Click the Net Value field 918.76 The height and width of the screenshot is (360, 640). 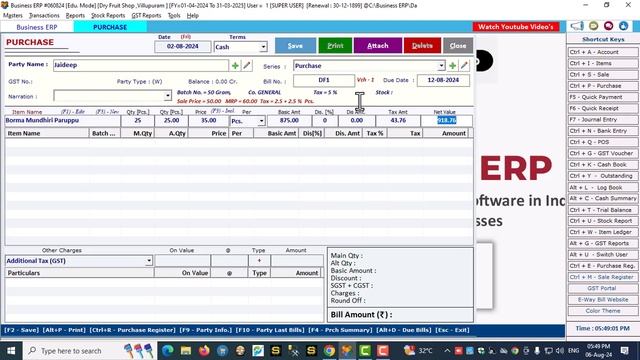(x=447, y=120)
